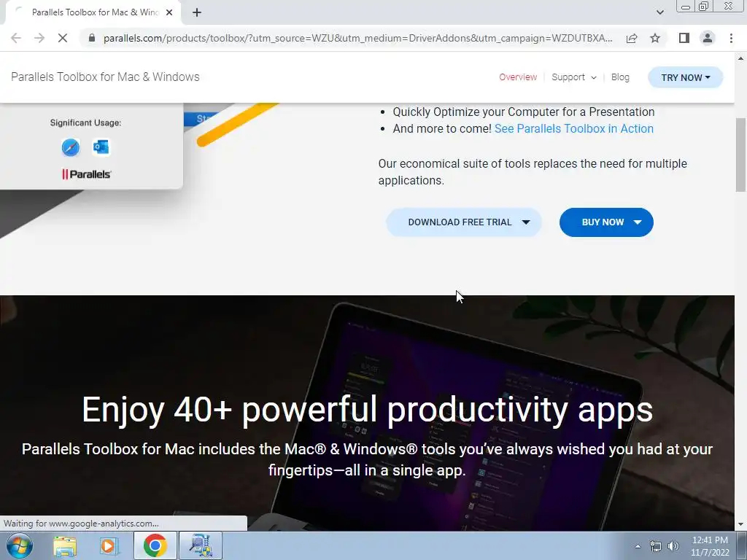Click 'Enjoy 40+ powerful productivity apps' heading
Viewport: 747px width, 560px height.
click(x=368, y=410)
